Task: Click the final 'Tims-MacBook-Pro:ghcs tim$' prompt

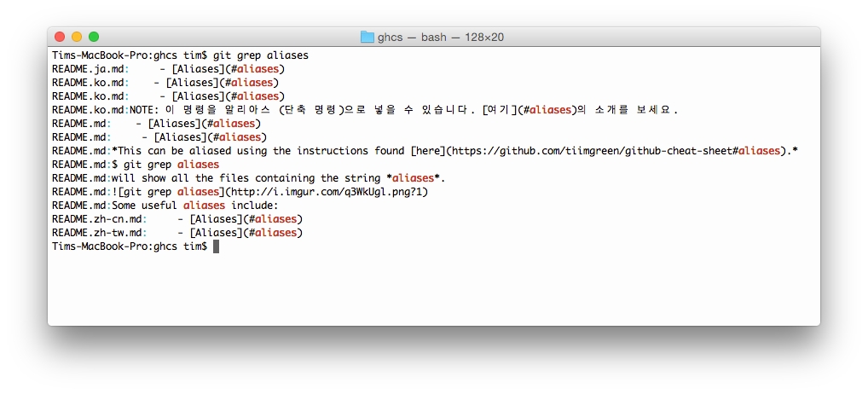Action: click(129, 246)
